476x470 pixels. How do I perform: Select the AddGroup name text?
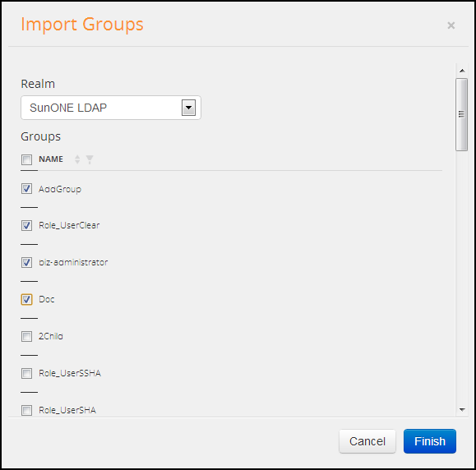60,189
